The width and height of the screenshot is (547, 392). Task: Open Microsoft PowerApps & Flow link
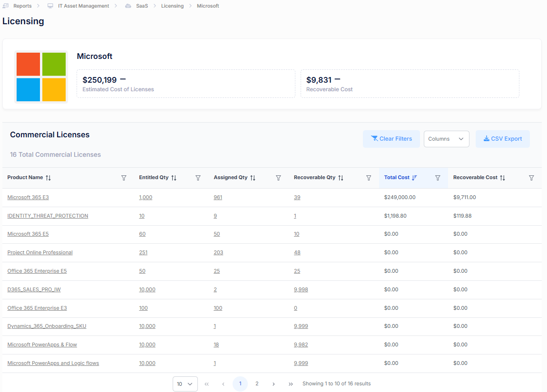pos(42,344)
